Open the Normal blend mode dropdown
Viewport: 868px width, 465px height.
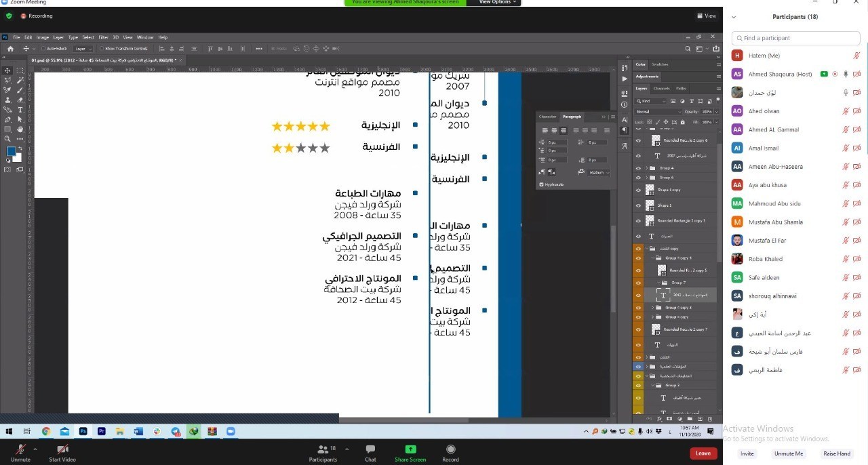click(657, 111)
